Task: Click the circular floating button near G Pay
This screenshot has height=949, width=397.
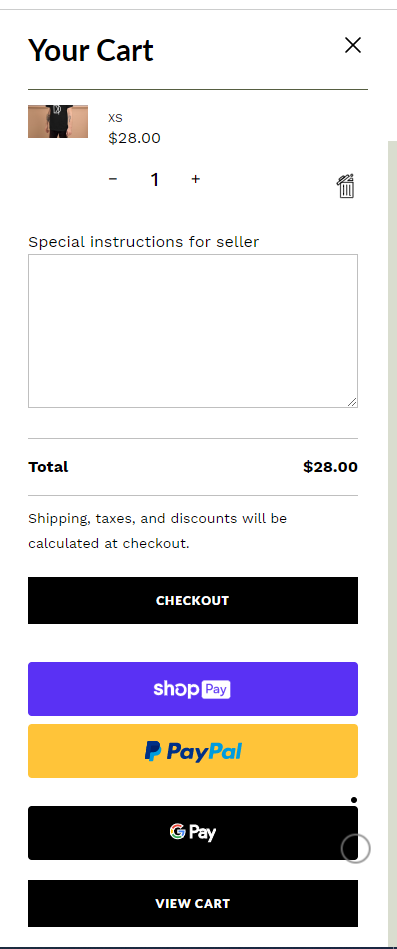Action: pos(355,849)
